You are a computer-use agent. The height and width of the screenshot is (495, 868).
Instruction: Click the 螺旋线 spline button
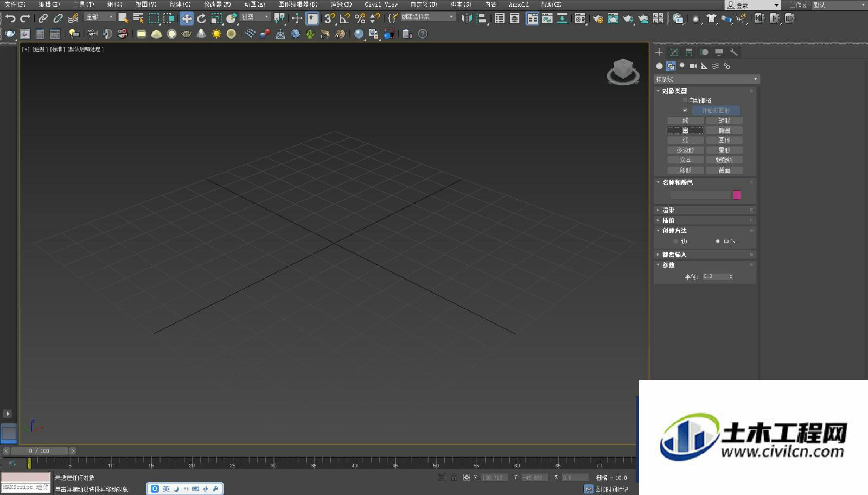pos(724,160)
